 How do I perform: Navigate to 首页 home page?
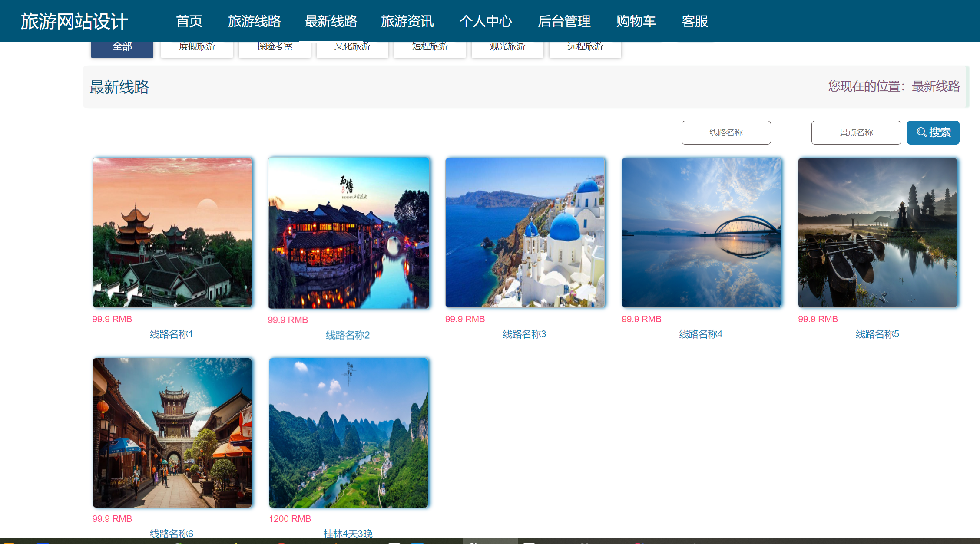pyautogui.click(x=189, y=21)
